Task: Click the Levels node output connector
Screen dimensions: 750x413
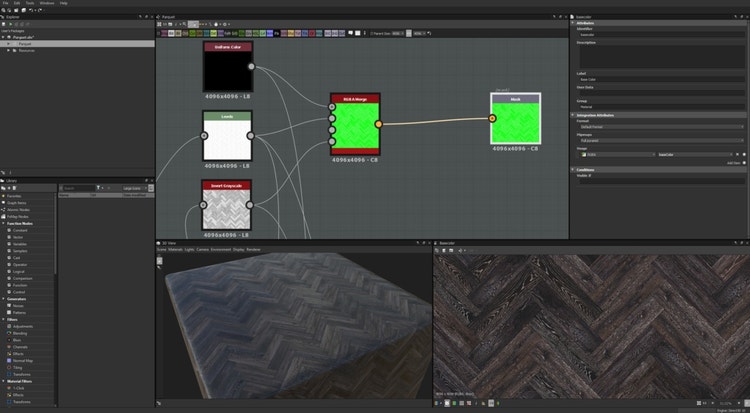Action: point(251,135)
